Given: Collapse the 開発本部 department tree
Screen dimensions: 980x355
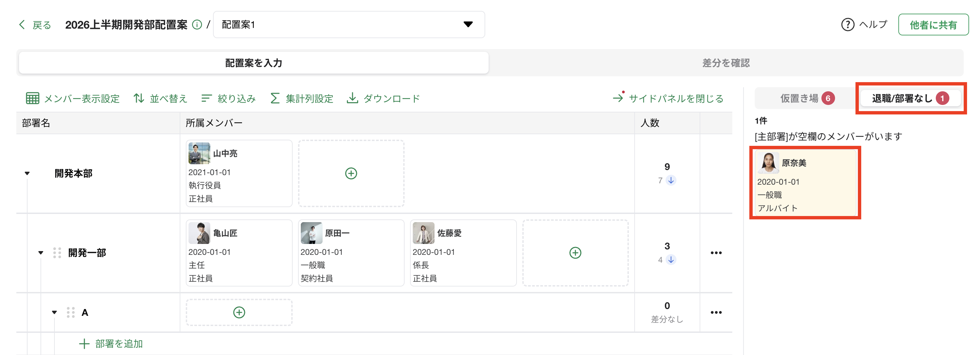Looking at the screenshot, I should point(27,174).
